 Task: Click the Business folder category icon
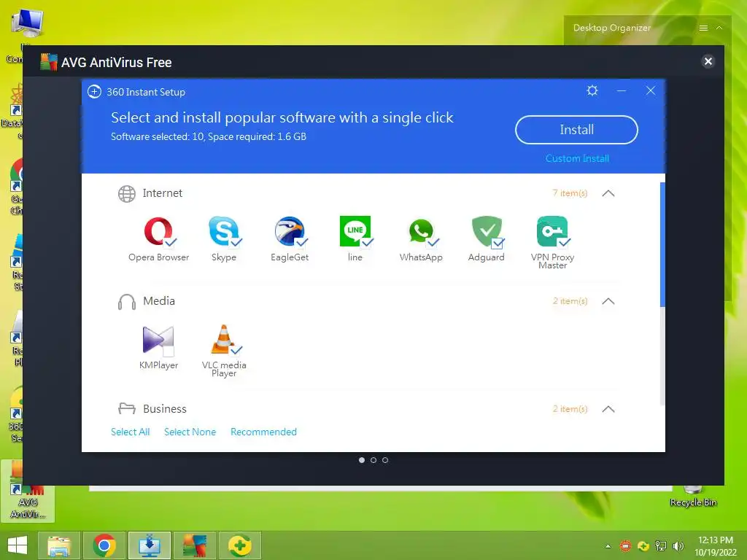tap(127, 408)
